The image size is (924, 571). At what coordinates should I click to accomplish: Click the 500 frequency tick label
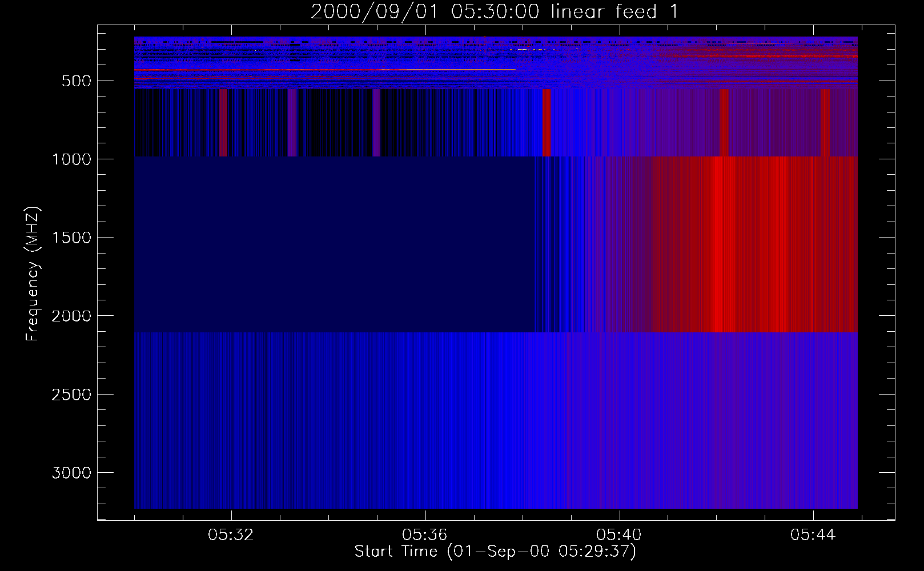76,81
